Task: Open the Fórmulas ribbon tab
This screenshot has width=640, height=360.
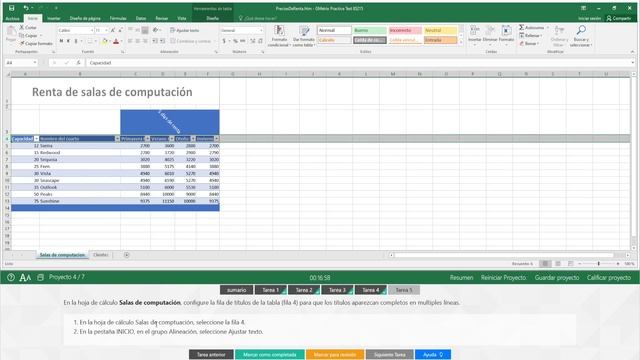Action: tap(118, 18)
